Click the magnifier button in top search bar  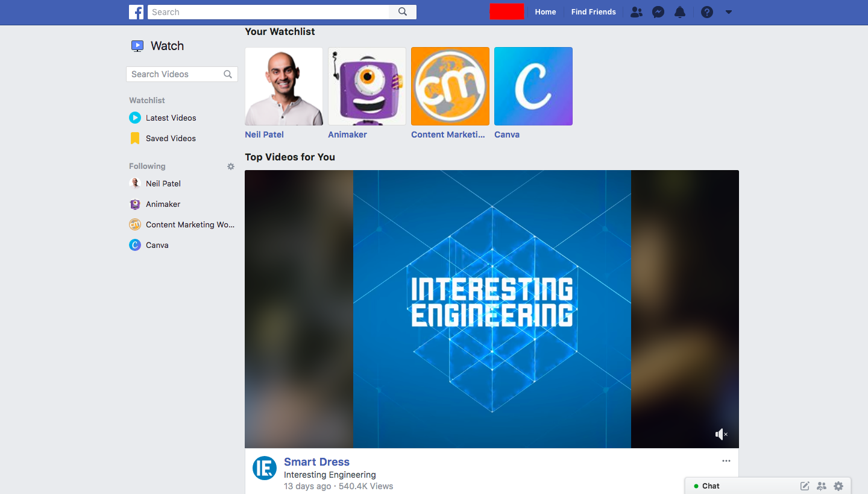tap(403, 12)
